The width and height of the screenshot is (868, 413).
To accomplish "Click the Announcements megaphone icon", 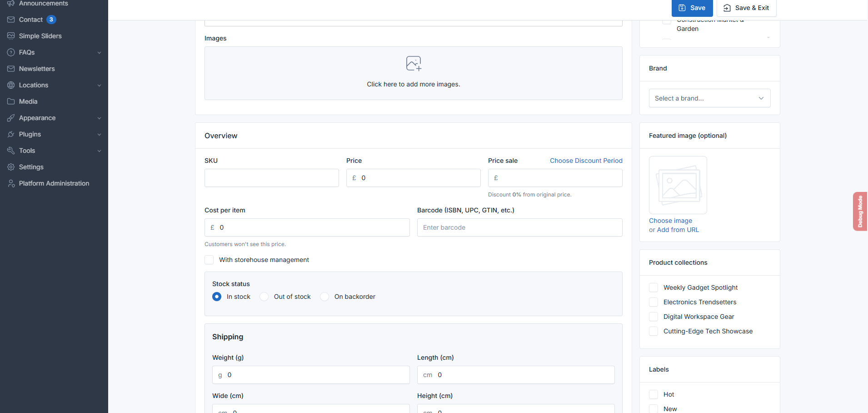I will [x=11, y=3].
